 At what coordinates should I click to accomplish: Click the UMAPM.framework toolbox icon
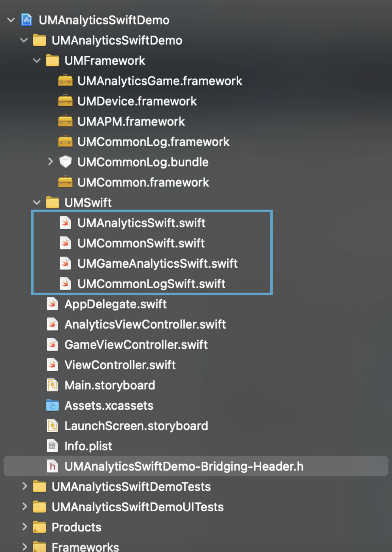click(65, 121)
